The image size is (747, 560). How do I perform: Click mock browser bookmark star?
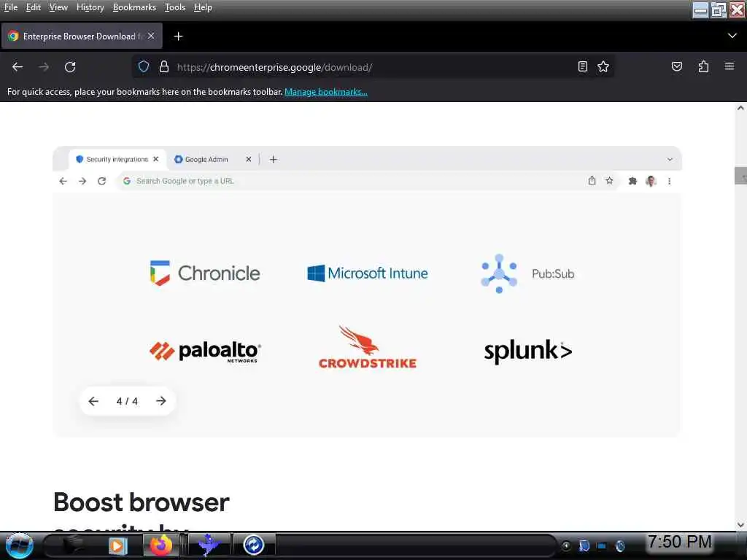pos(609,181)
